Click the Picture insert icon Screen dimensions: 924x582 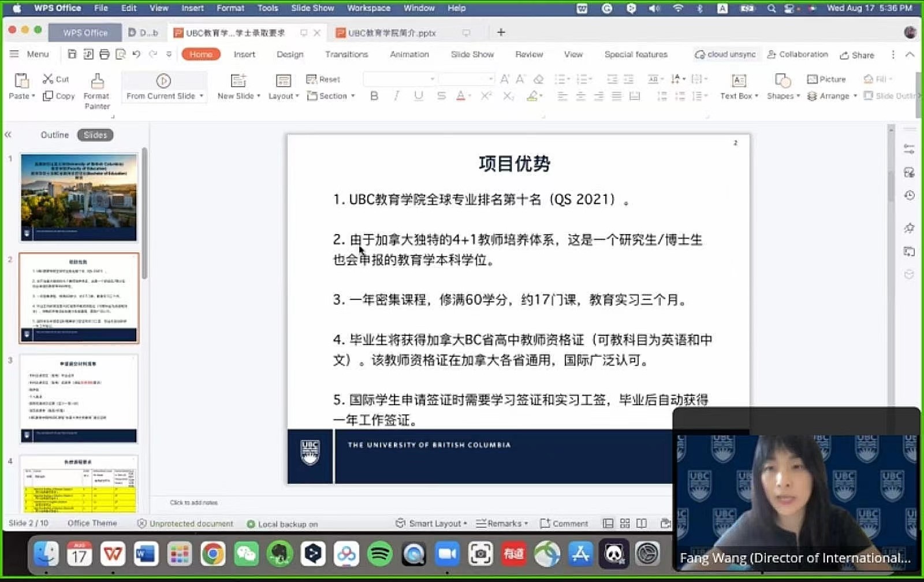(826, 79)
